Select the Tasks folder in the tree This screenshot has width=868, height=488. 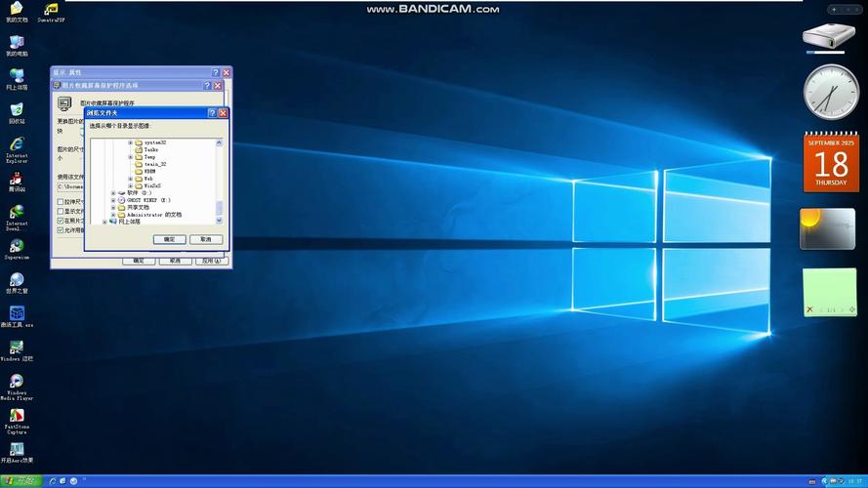(x=151, y=150)
